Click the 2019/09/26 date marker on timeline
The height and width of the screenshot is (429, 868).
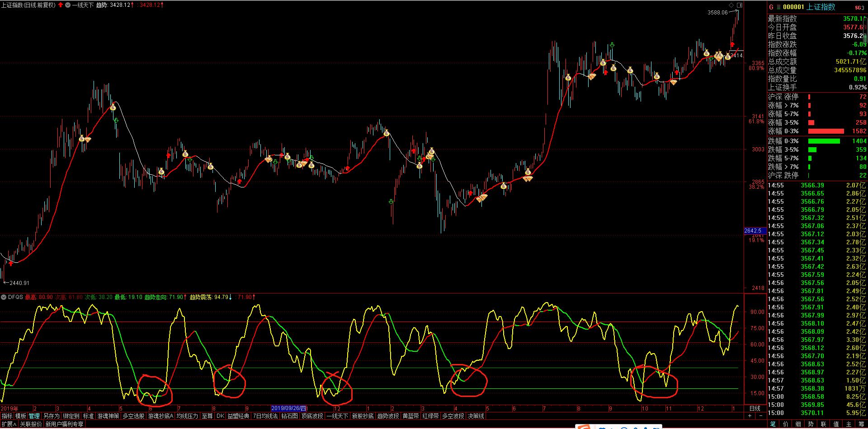289,408
